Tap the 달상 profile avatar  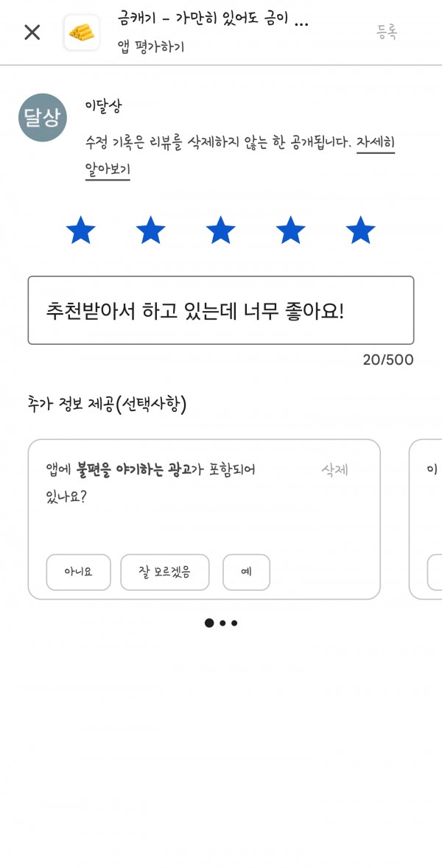[43, 117]
